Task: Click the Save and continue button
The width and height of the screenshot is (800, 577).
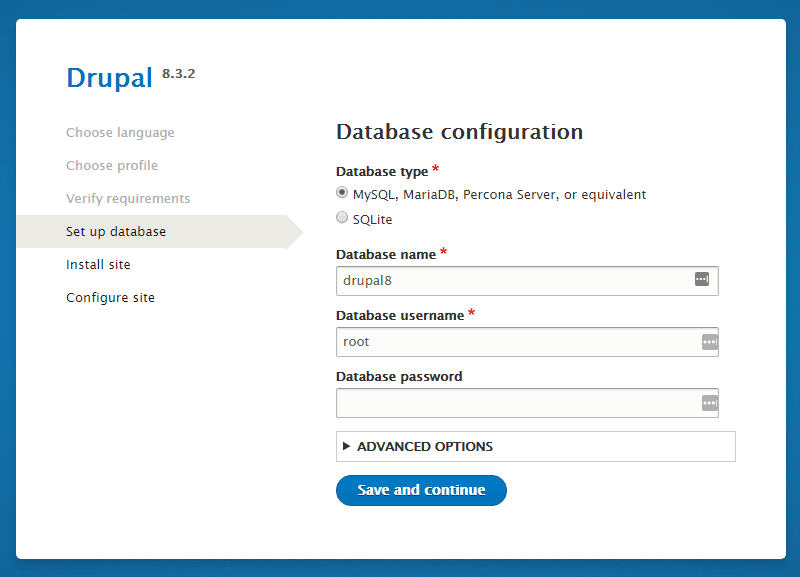Action: (x=421, y=490)
